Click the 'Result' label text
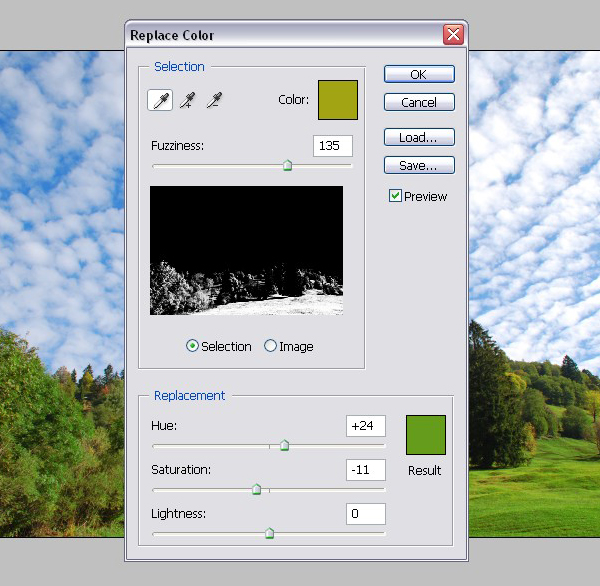The width and height of the screenshot is (600, 586). tap(425, 470)
